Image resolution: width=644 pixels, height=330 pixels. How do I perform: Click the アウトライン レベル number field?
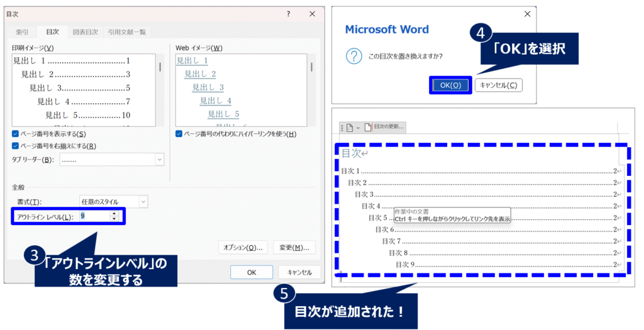[x=94, y=216]
